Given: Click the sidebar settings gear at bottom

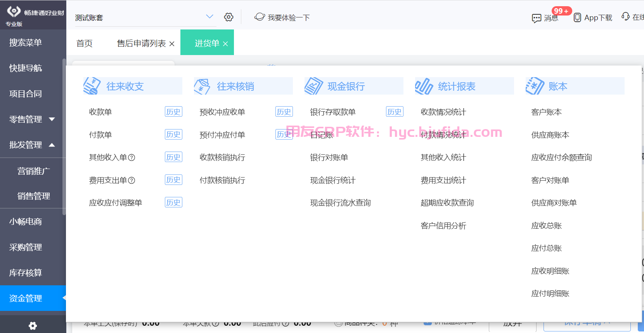Looking at the screenshot, I should (33, 326).
